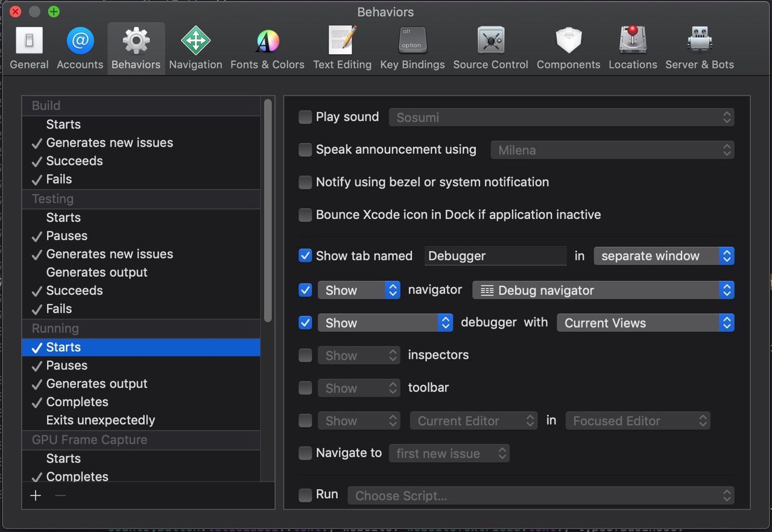The width and height of the screenshot is (772, 532).
Task: Remove behavior with the minus button
Action: [x=60, y=495]
